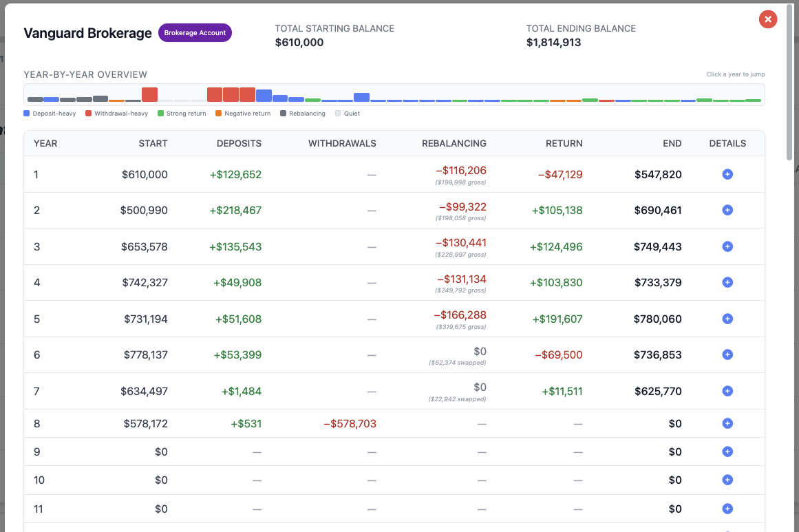Expand year 11 row details
Screen dimensions: 799x532
click(727, 509)
